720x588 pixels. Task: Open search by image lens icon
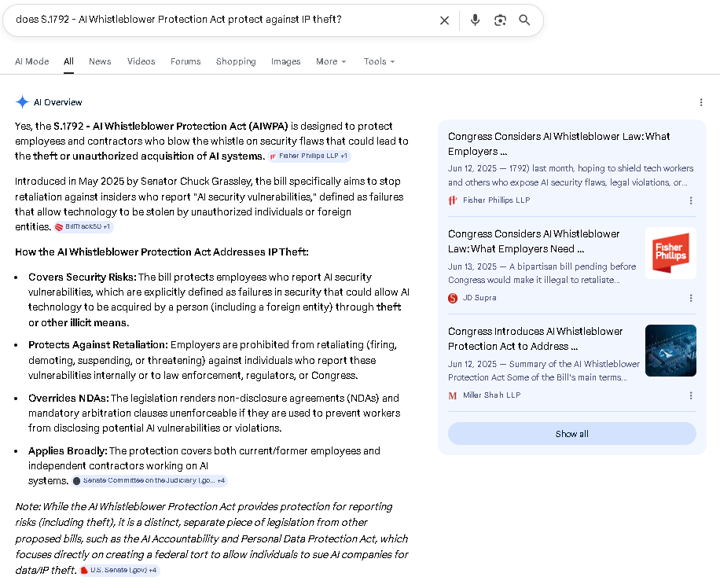pos(500,20)
